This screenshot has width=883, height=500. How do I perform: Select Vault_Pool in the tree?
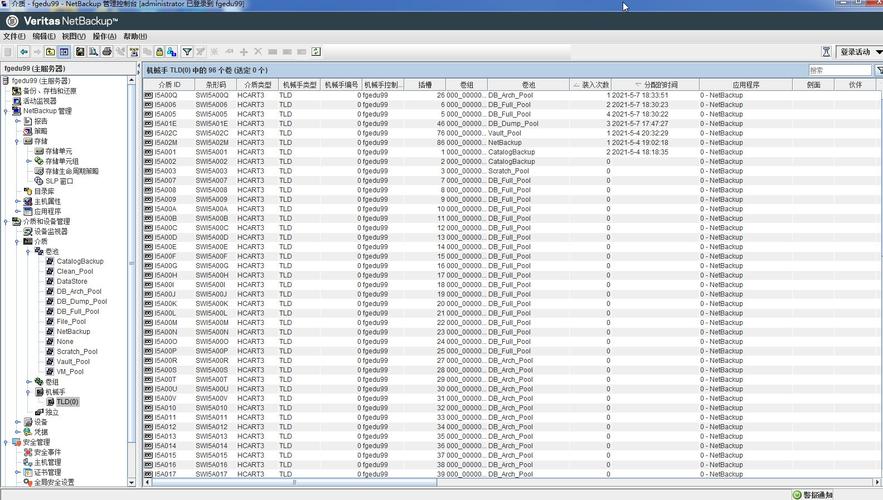[73, 361]
